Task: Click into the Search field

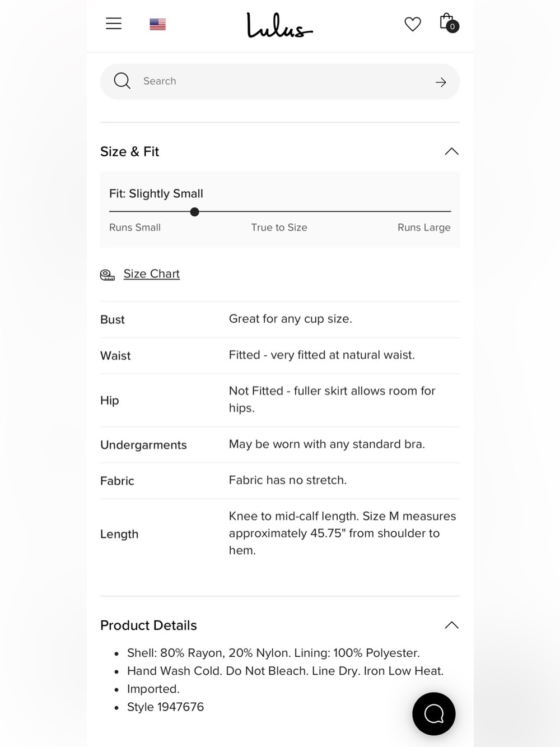Action: [280, 82]
